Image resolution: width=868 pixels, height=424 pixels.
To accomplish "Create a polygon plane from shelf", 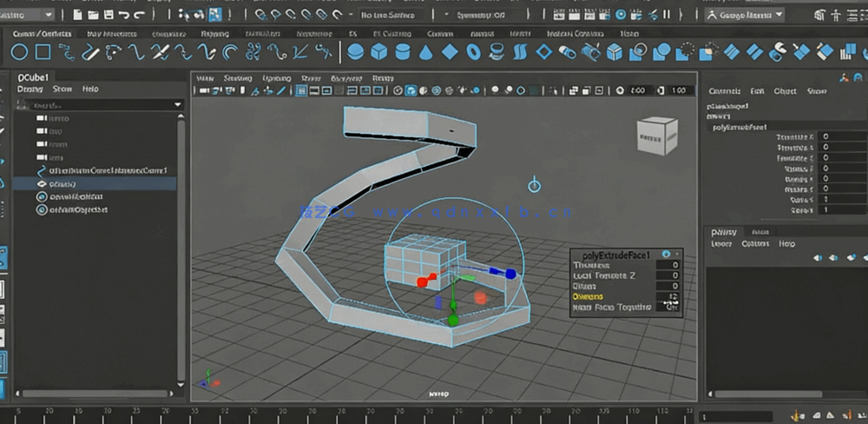I will tap(450, 53).
